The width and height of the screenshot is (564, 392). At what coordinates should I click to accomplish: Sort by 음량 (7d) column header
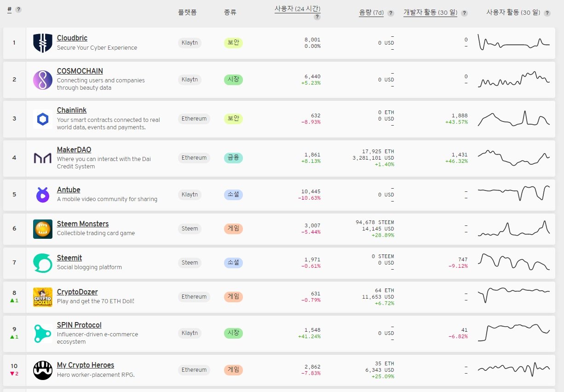click(x=371, y=13)
